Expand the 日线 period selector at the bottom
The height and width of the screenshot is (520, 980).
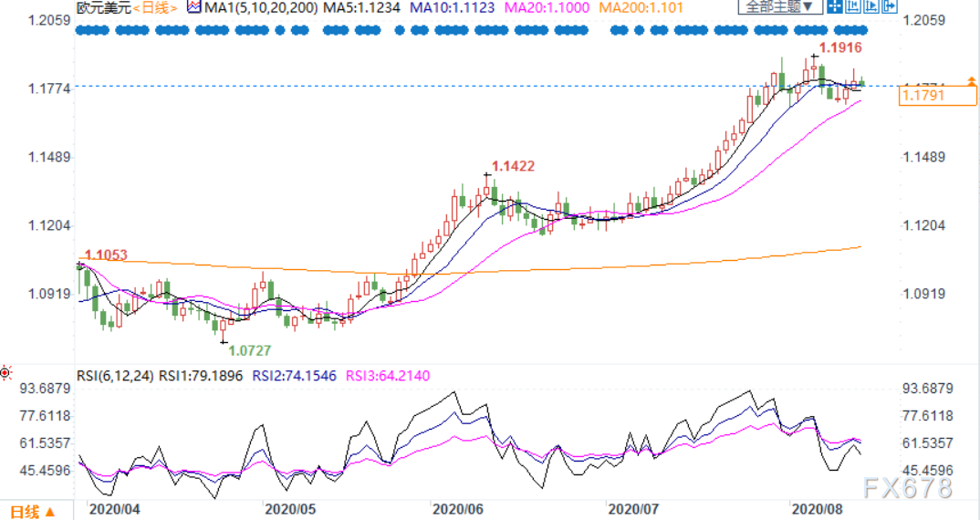click(33, 512)
